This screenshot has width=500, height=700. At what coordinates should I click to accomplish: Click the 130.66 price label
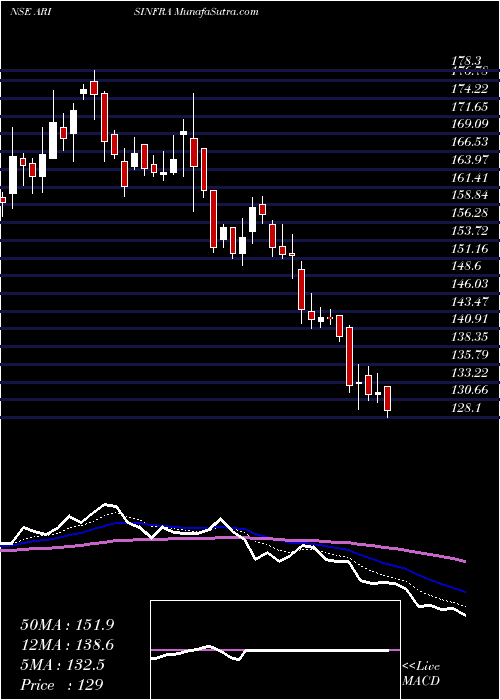(470, 390)
